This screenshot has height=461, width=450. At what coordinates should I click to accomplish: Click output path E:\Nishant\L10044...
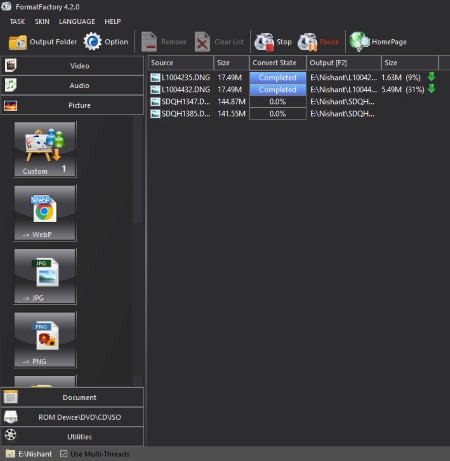click(344, 89)
